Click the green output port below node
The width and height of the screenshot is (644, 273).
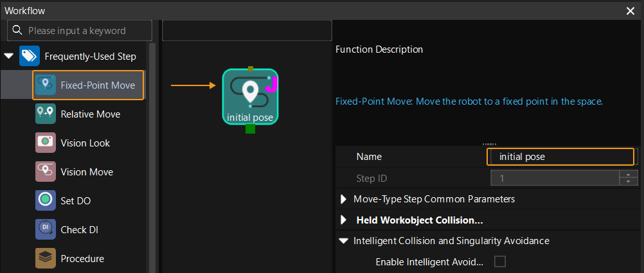click(x=250, y=129)
